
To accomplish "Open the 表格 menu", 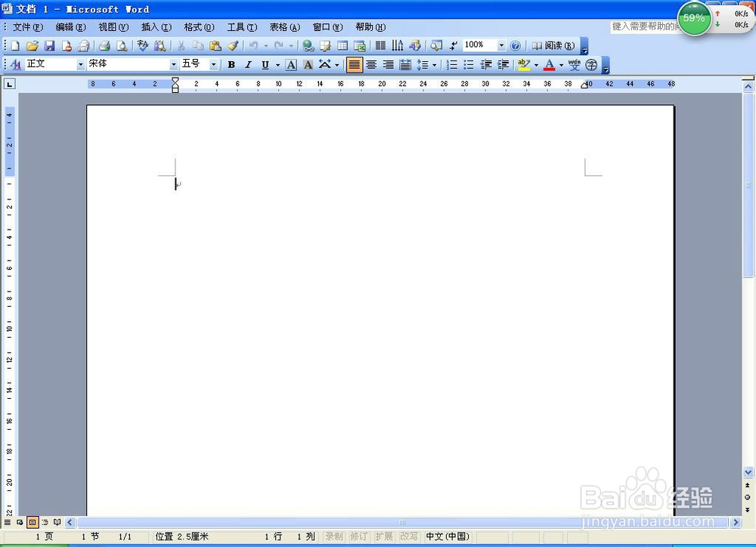I will (285, 27).
